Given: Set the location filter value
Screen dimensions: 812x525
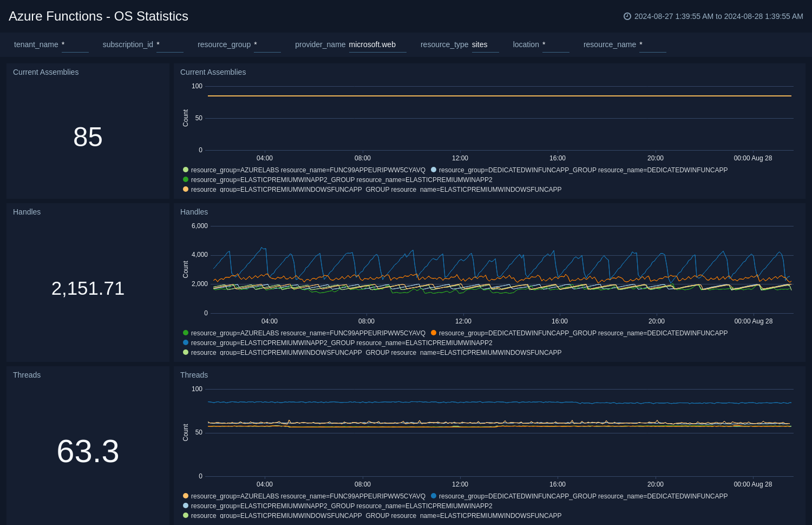Looking at the screenshot, I should coord(556,45).
